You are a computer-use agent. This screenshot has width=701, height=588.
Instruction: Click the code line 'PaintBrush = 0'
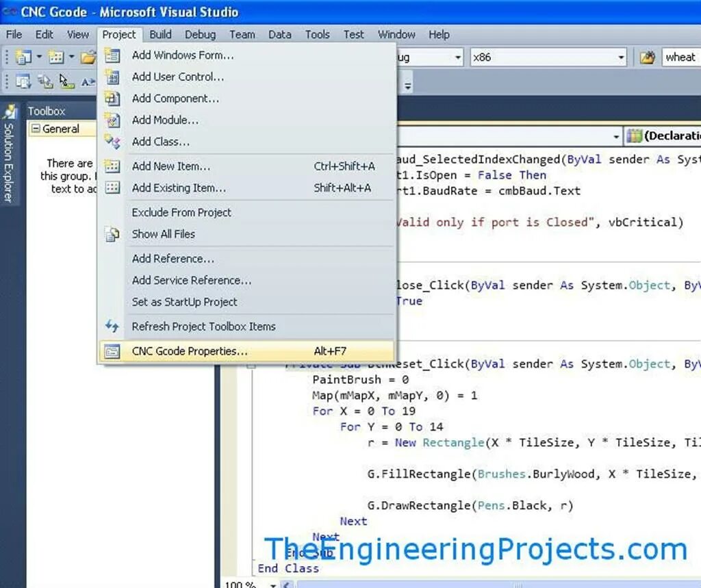click(360, 380)
